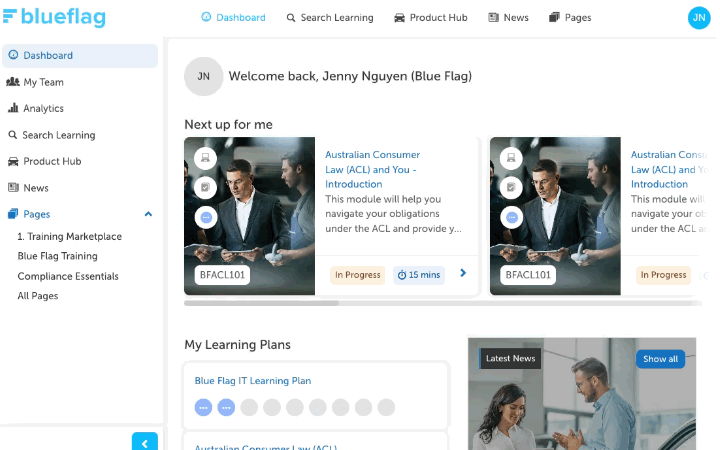Open Analytics from the sidebar
The height and width of the screenshot is (450, 720).
point(35,108)
